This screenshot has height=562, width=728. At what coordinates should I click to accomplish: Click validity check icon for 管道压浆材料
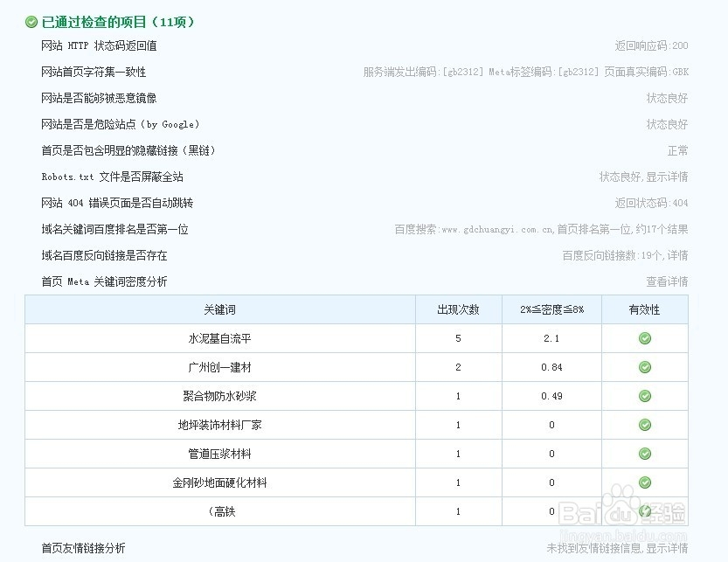pos(644,454)
